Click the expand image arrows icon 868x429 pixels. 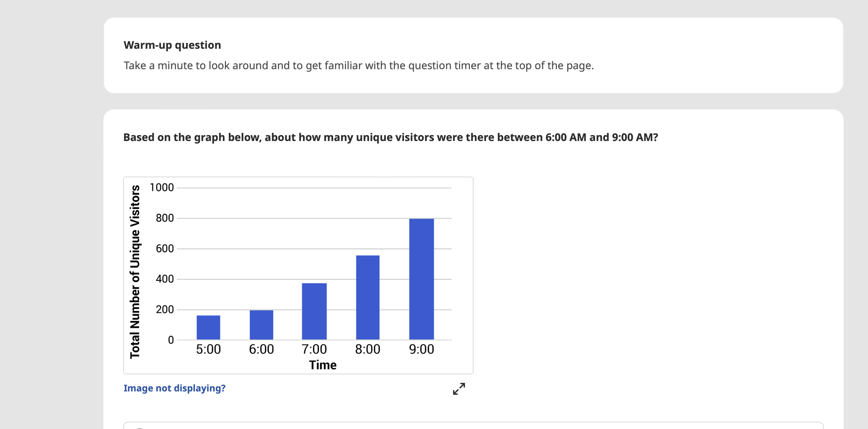(459, 388)
